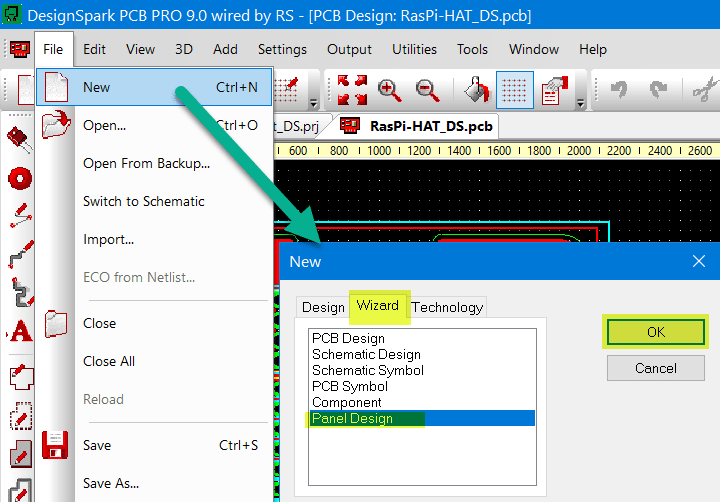The width and height of the screenshot is (720, 502).
Task: Open the Utilities menu
Action: pos(414,49)
